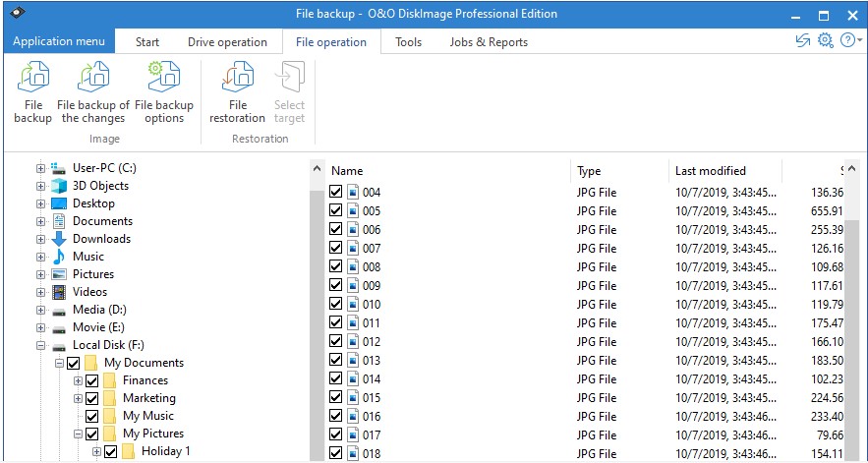Open File backup options
Viewport: 868px width, 463px height.
click(x=164, y=77)
